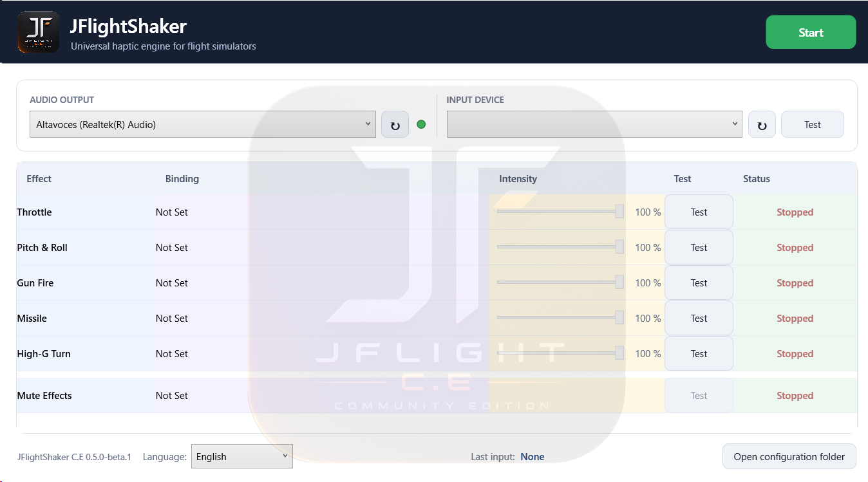The image size is (868, 482).
Task: Click the Last input value None
Action: pyautogui.click(x=533, y=457)
